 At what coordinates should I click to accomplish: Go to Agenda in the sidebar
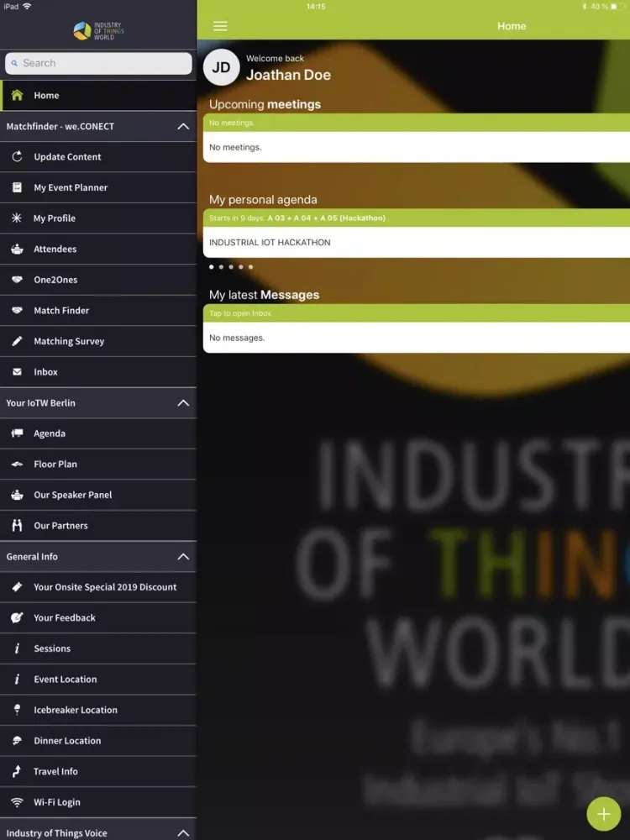(x=98, y=433)
